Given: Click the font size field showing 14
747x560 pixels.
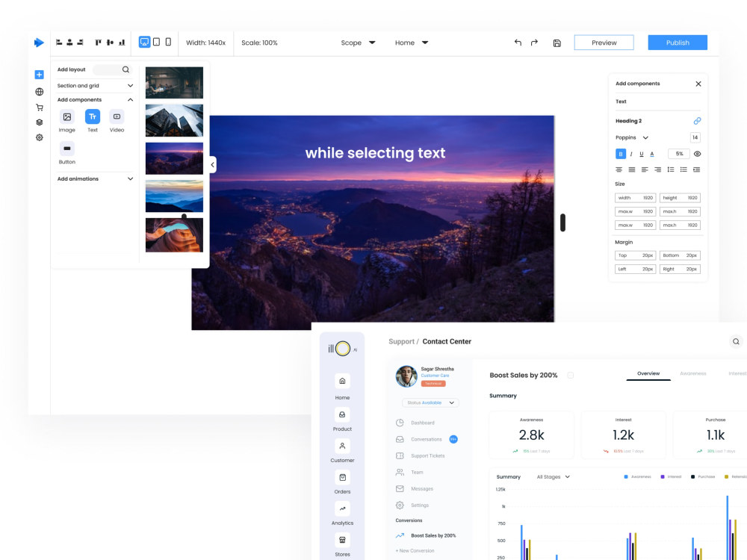Looking at the screenshot, I should tap(695, 137).
